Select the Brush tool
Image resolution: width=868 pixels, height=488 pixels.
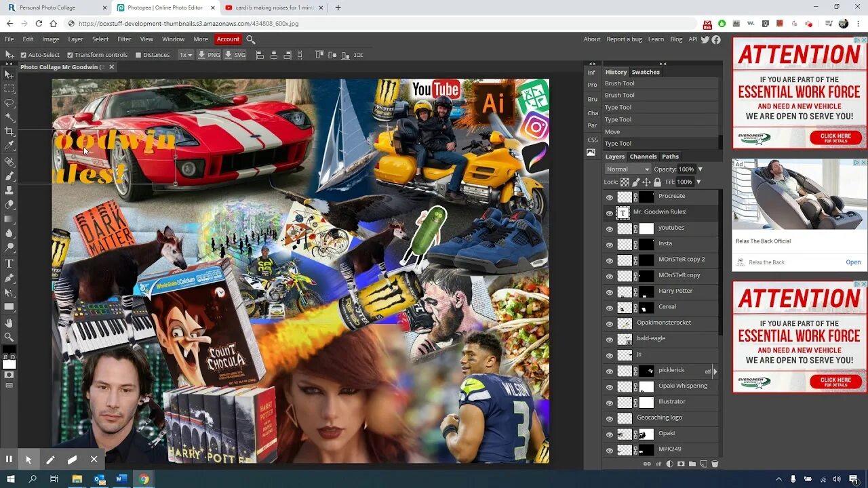click(x=9, y=176)
